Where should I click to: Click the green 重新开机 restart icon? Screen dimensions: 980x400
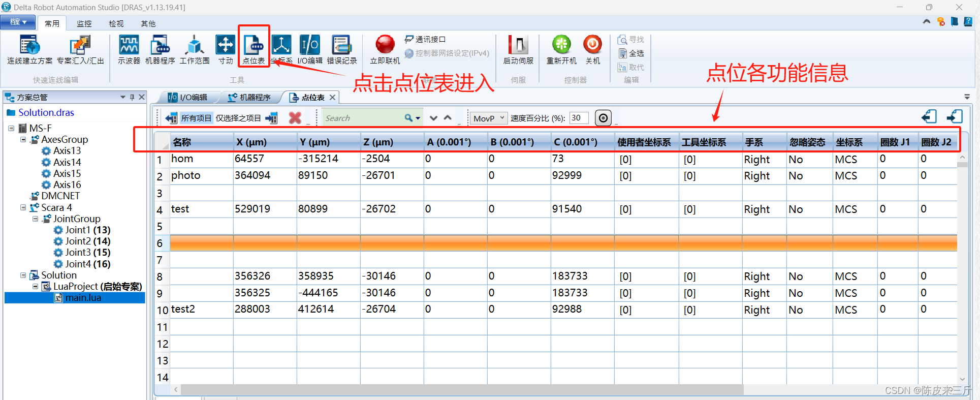pyautogui.click(x=561, y=50)
